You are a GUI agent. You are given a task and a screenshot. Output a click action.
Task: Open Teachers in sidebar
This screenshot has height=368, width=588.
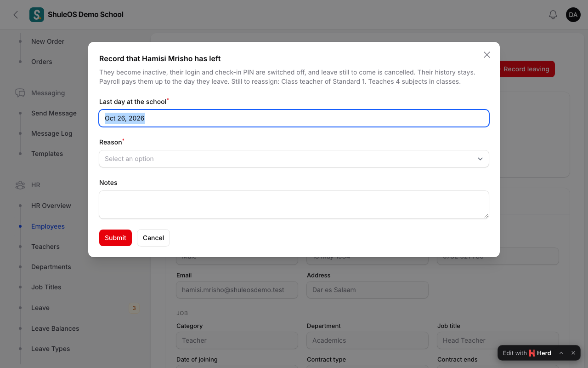click(x=45, y=247)
